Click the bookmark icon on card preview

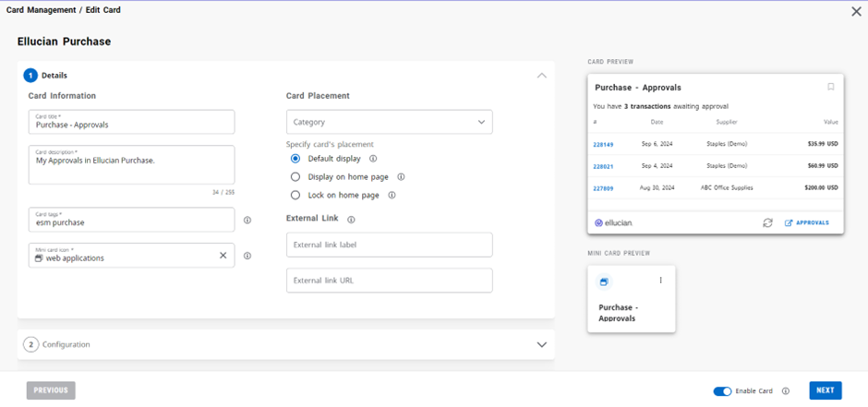(830, 87)
